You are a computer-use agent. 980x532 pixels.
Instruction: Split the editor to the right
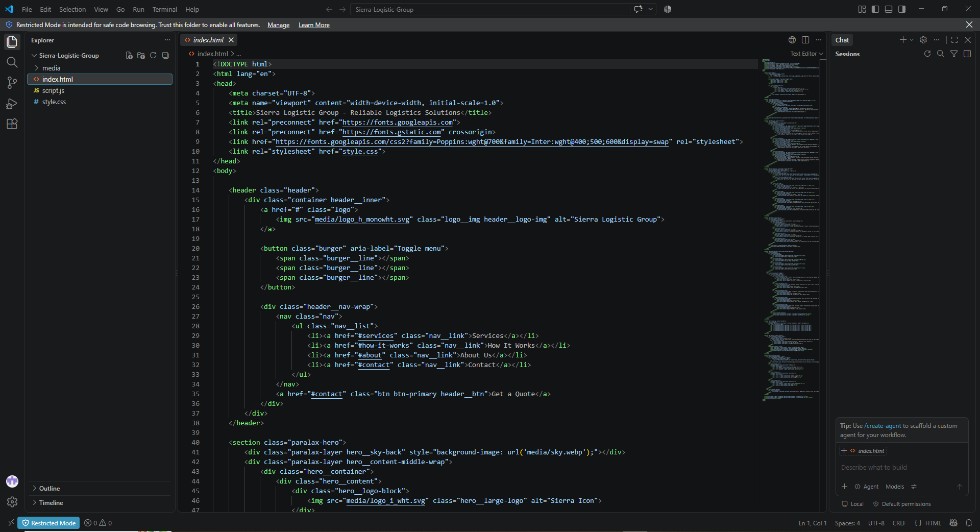pyautogui.click(x=805, y=40)
